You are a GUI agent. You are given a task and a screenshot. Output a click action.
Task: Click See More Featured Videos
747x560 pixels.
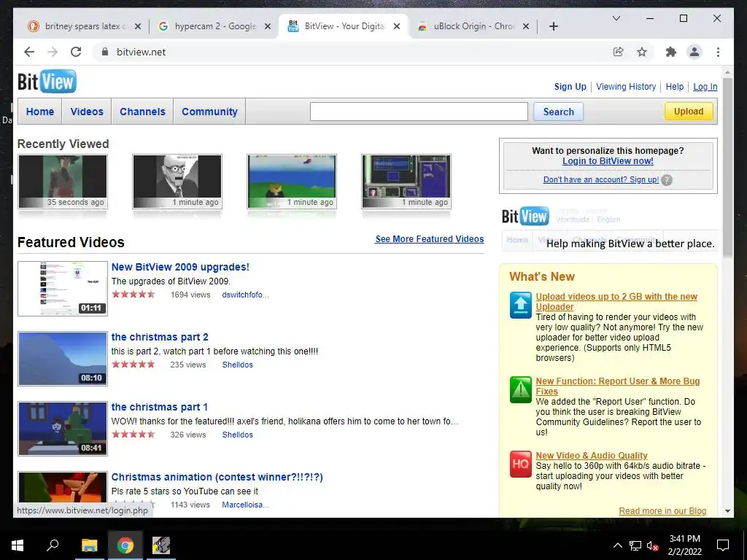click(x=429, y=239)
